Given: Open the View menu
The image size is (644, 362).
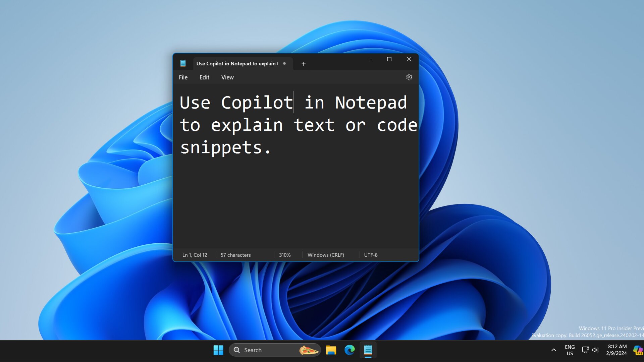Looking at the screenshot, I should click(x=227, y=77).
